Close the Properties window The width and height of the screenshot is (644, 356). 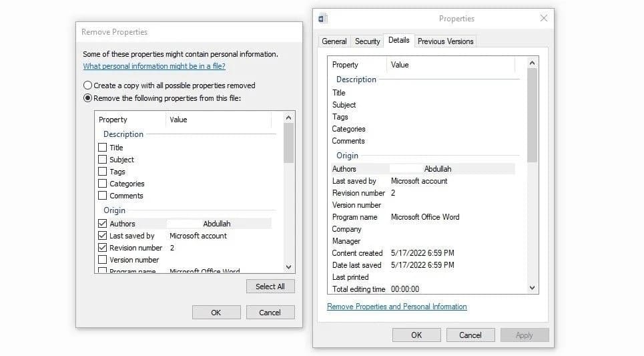544,19
